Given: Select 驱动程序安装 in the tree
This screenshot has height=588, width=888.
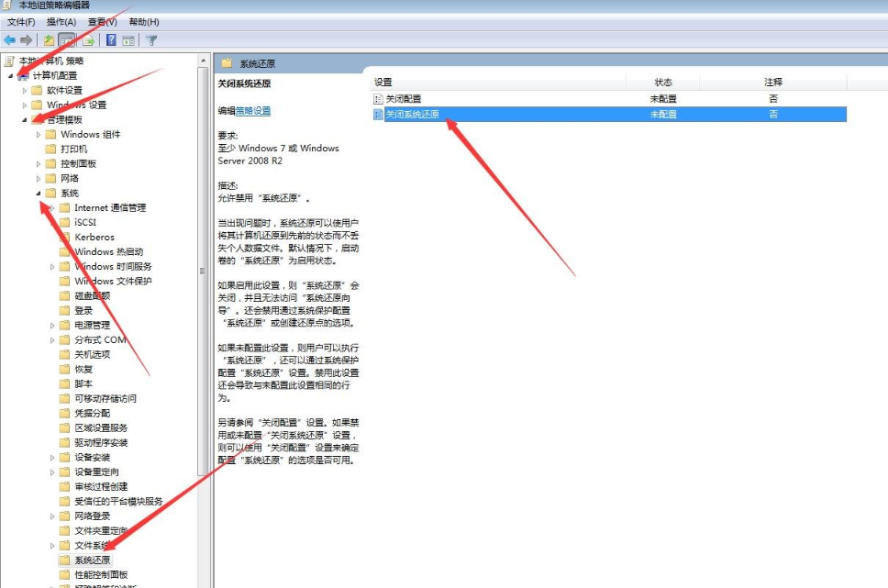Looking at the screenshot, I should click(x=102, y=443).
